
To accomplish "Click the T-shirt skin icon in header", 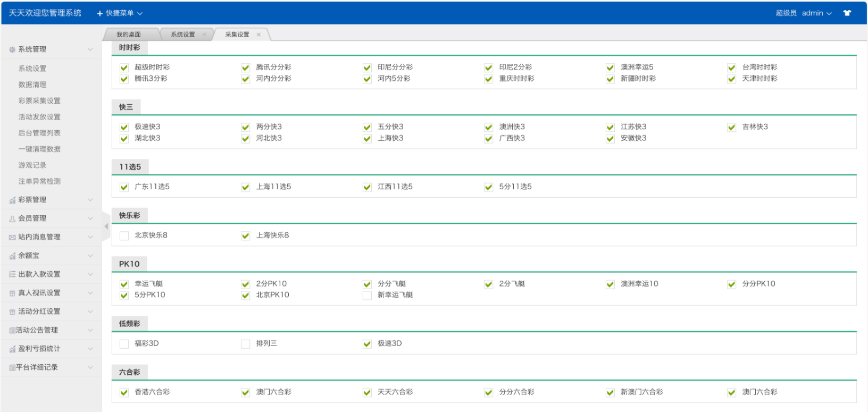I will [x=847, y=13].
